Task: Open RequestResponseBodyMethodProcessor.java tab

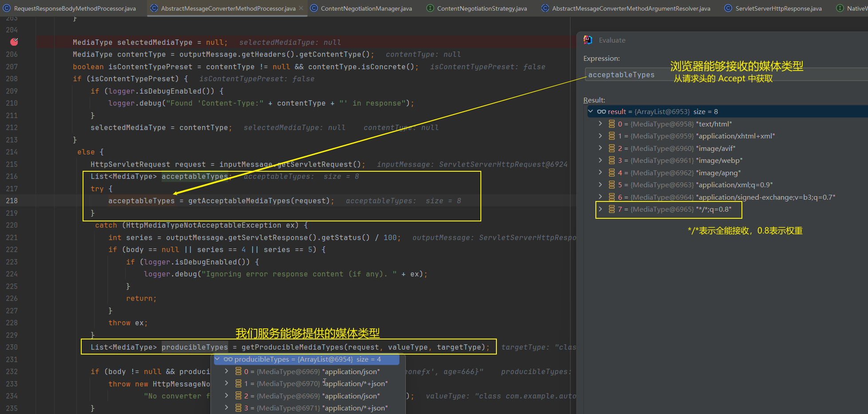Action: (70, 8)
